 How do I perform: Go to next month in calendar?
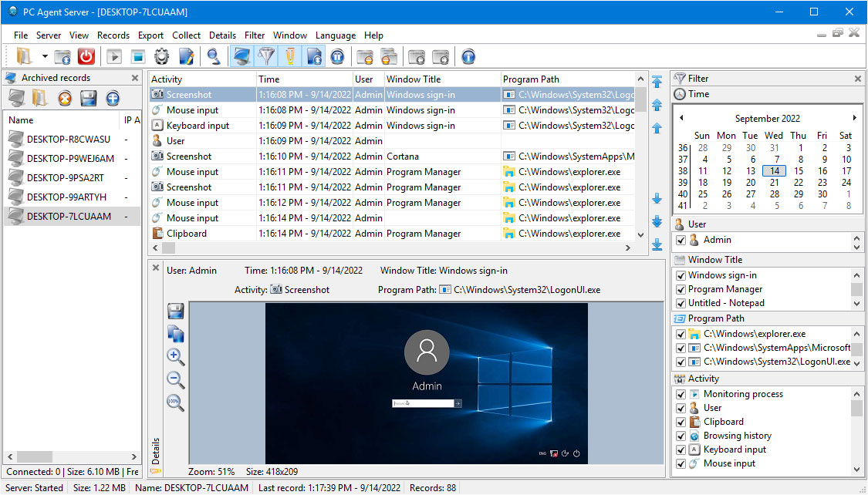854,118
